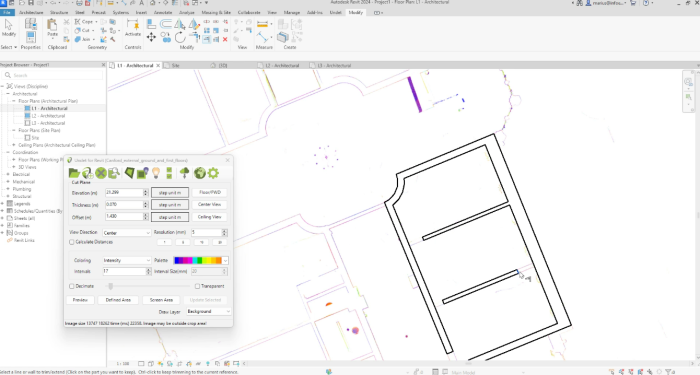Viewport: 700px width, 375px height.
Task: Open the Annotate ribbon tab
Action: (x=163, y=12)
